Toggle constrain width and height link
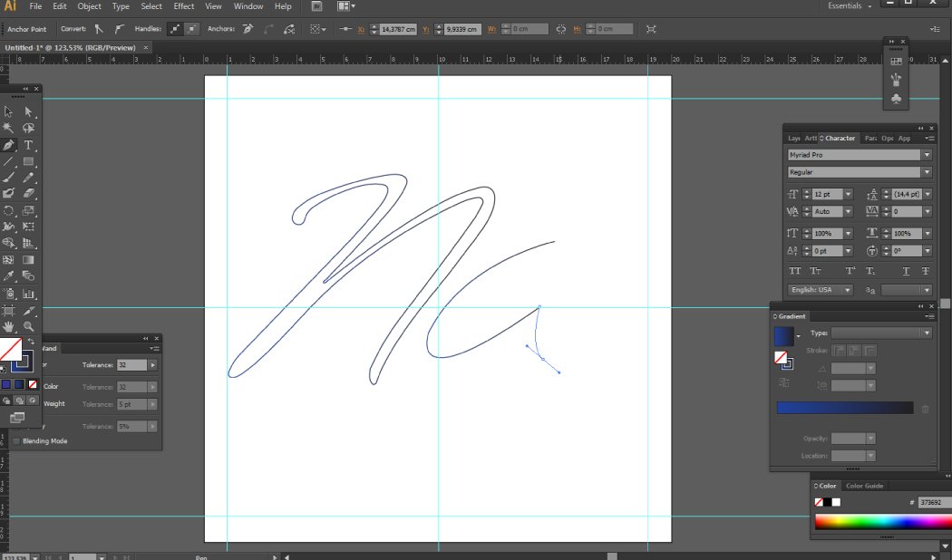The image size is (952, 560). [560, 29]
